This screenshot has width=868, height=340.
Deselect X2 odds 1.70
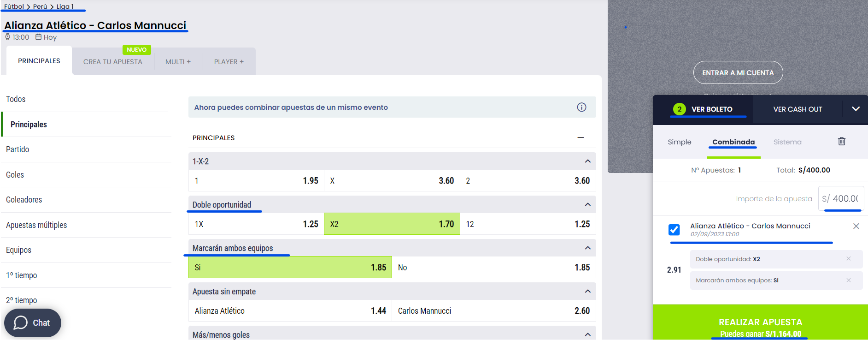pyautogui.click(x=392, y=224)
